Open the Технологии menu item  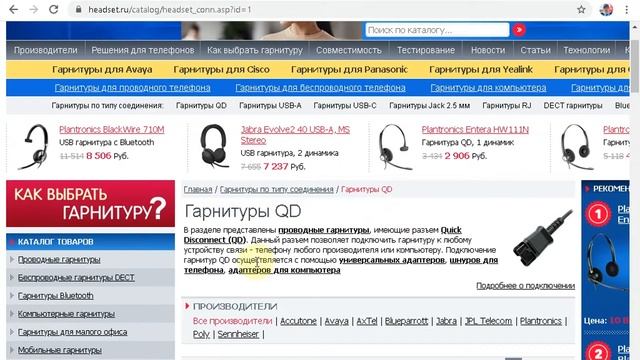pos(587,50)
